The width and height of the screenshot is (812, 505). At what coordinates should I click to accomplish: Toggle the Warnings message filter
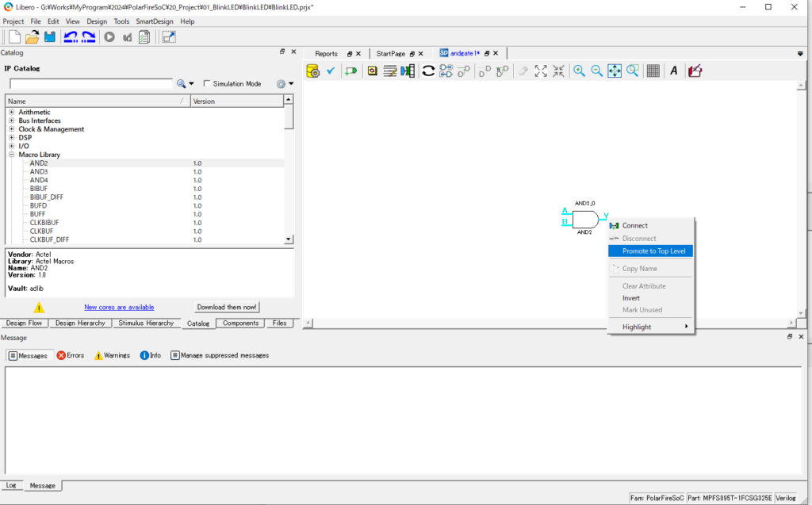pyautogui.click(x=112, y=355)
